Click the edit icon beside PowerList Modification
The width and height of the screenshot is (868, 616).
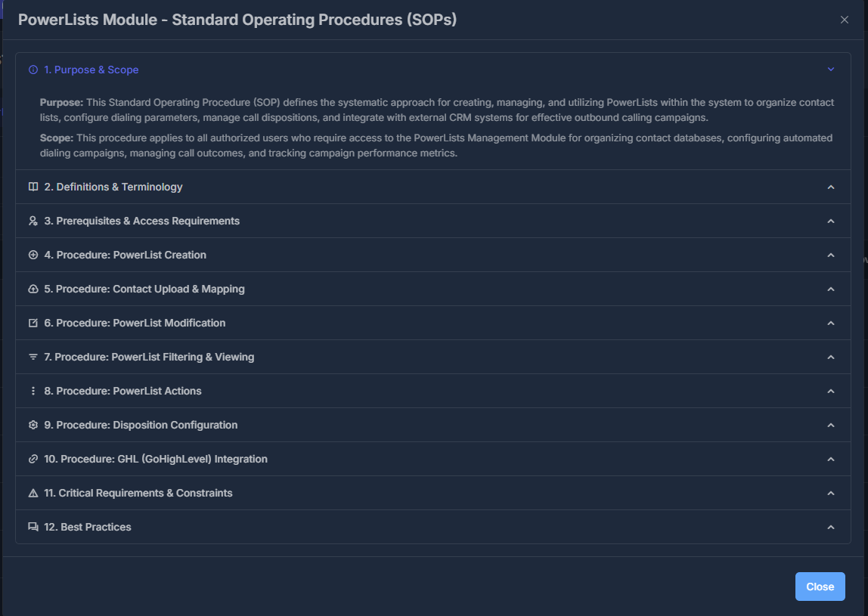pos(32,323)
